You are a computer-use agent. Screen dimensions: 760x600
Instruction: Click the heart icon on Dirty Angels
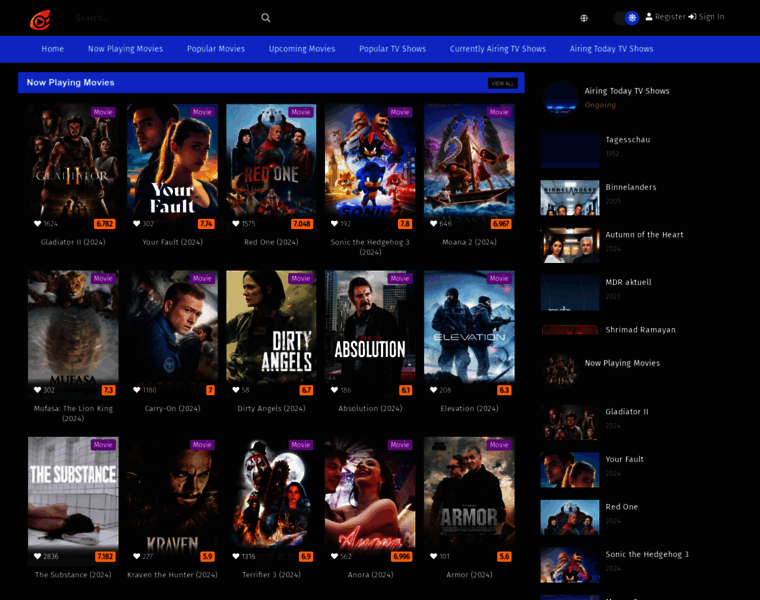[236, 390]
